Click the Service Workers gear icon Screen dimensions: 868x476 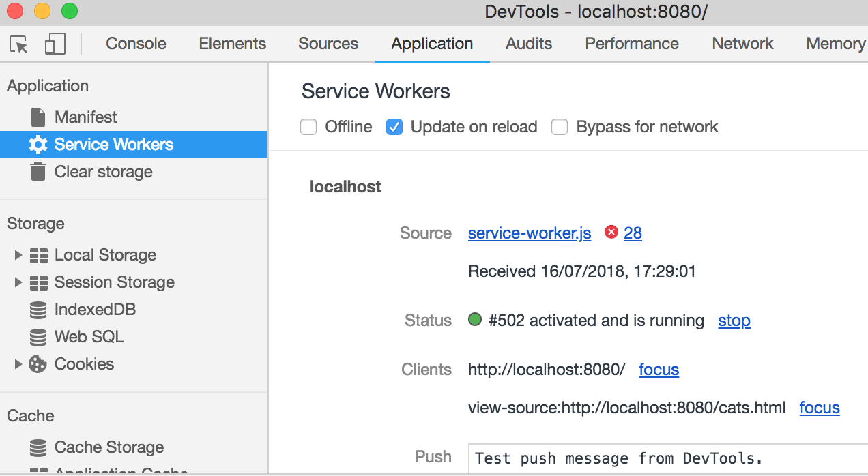39,144
